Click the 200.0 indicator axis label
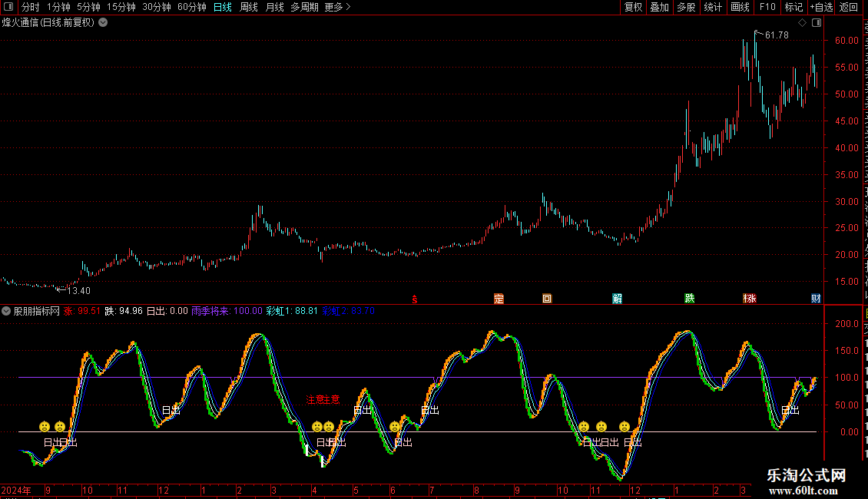868x499 pixels. (847, 324)
